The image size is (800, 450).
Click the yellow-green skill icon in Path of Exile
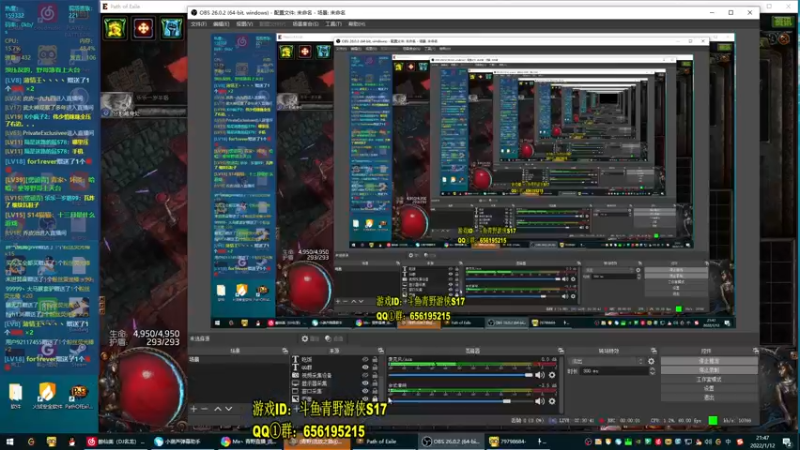(115, 28)
